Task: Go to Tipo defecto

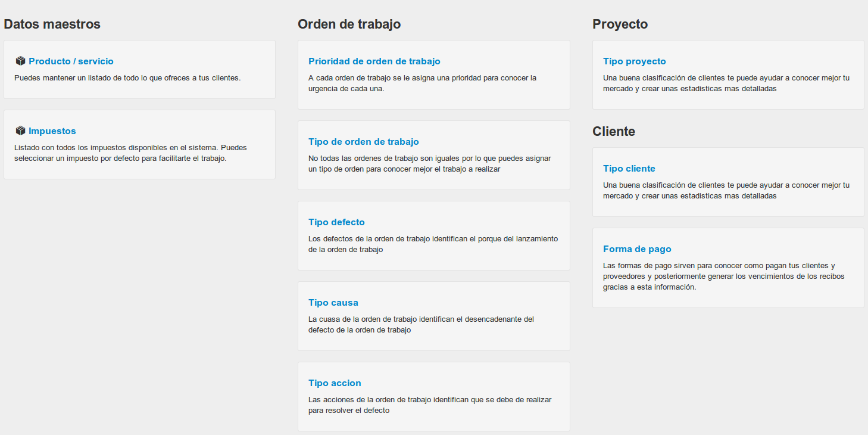Action: click(x=336, y=222)
